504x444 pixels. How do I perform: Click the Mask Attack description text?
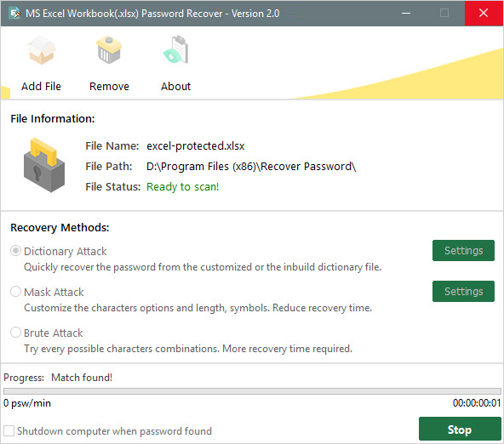198,308
